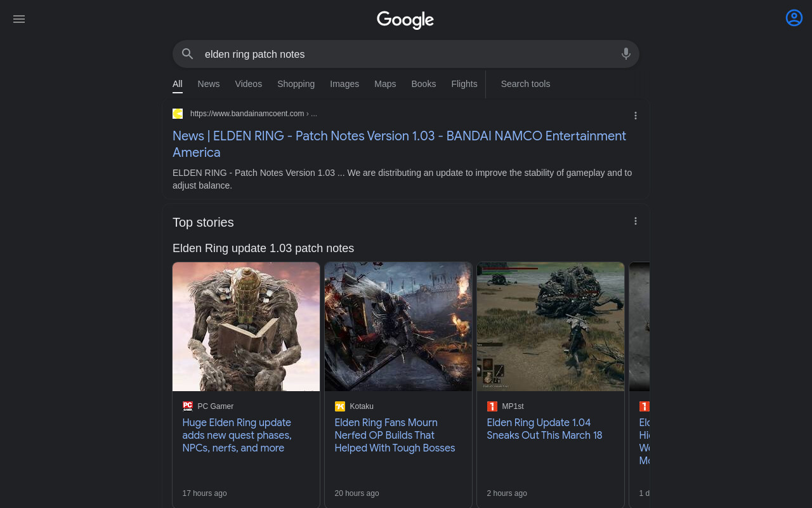Image resolution: width=812 pixels, height=508 pixels.
Task: Open three-dot options for Top stories
Action: (x=636, y=221)
